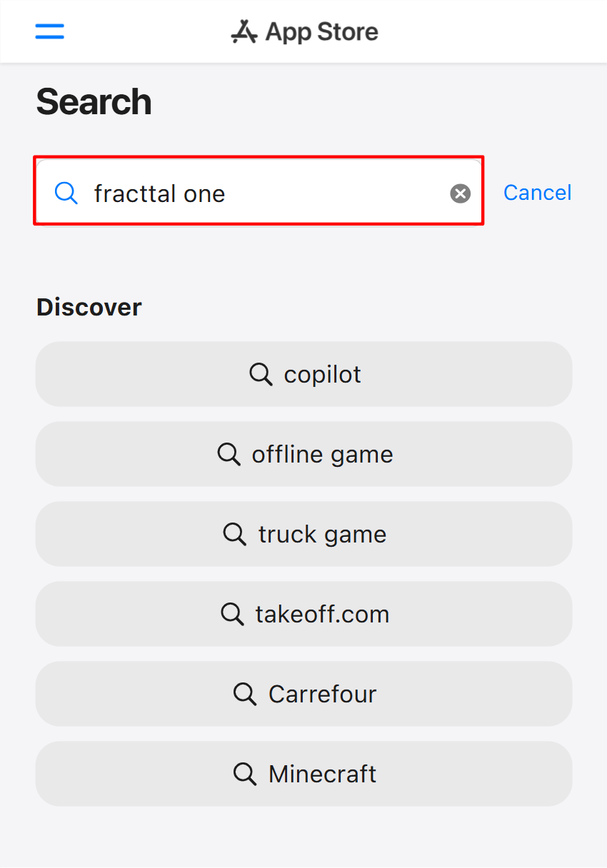Click the search icon beside Minecraft

[x=245, y=774]
